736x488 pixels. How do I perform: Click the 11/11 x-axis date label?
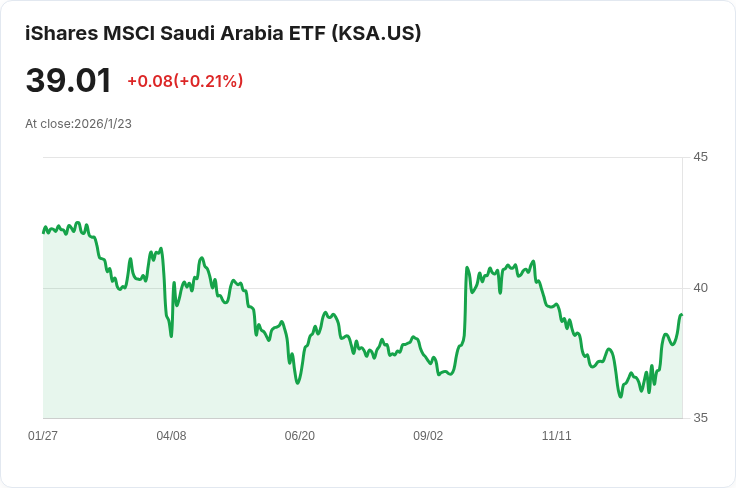click(557, 436)
